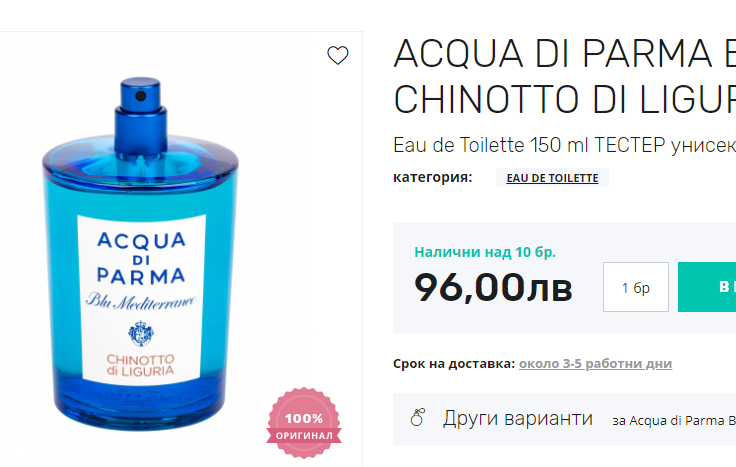Click the 96,00лв price
This screenshot has height=467, width=736.
[x=493, y=287]
